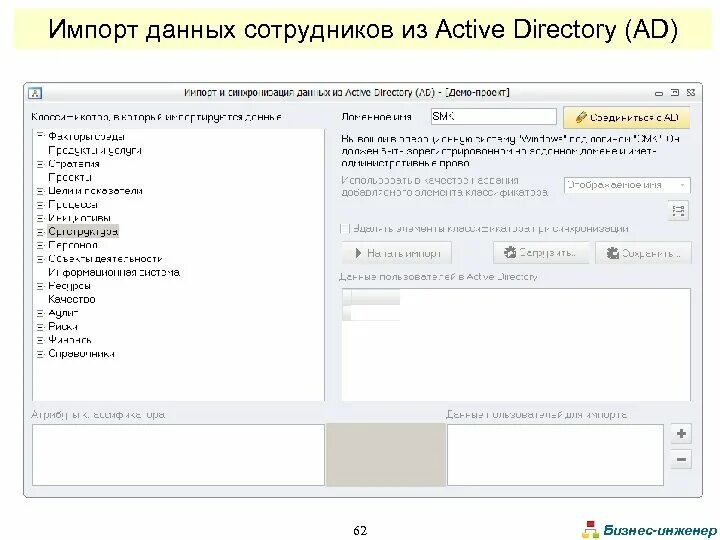Select the Факторы среды classifier label
This screenshot has height=540, width=720.
point(86,136)
